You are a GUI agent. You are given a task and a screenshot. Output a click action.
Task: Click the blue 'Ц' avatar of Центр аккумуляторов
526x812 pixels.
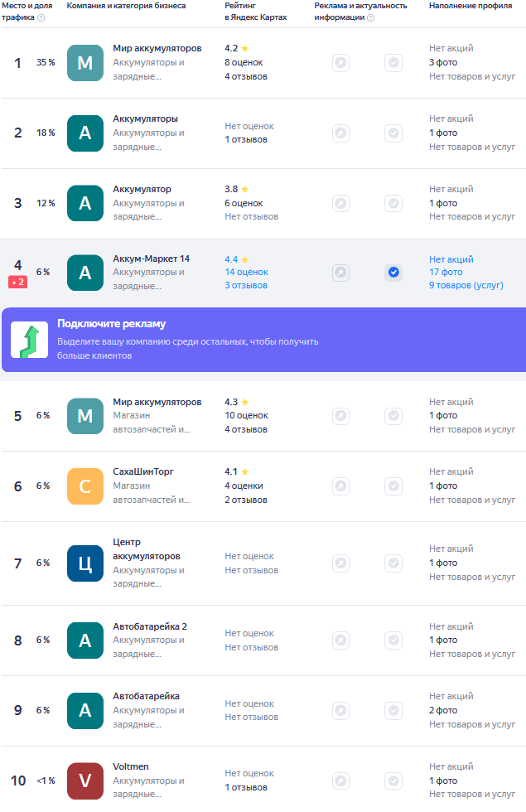[x=84, y=563]
